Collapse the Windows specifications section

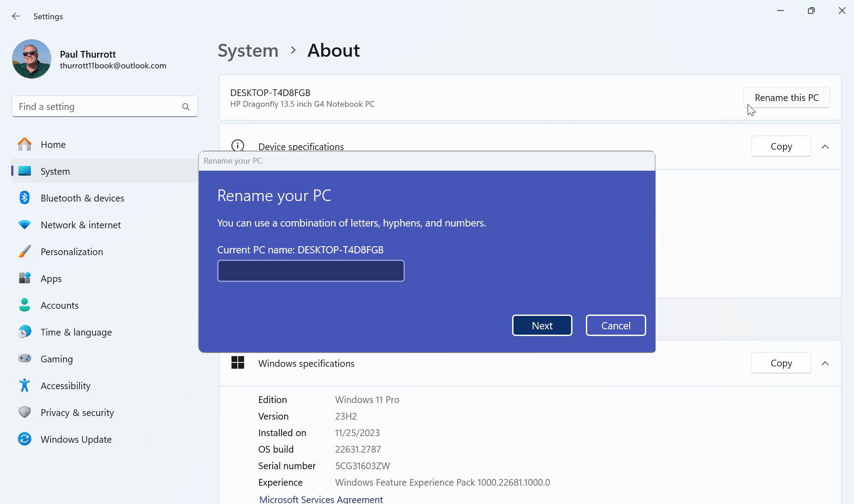pos(825,363)
